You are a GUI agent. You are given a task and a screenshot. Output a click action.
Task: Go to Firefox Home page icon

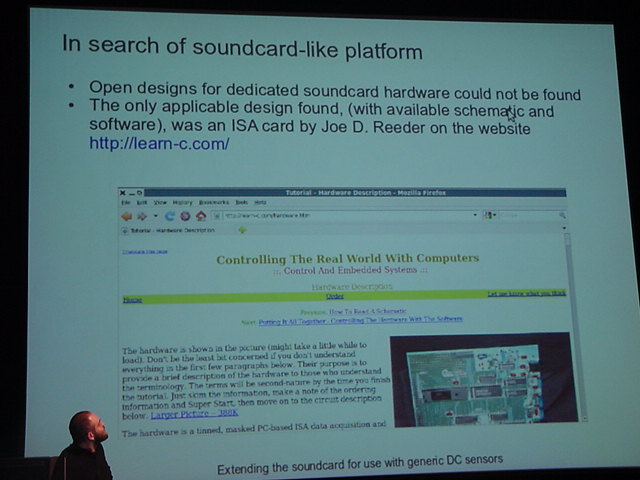(200, 216)
